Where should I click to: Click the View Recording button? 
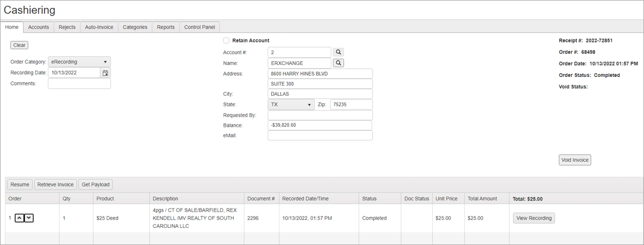534,218
